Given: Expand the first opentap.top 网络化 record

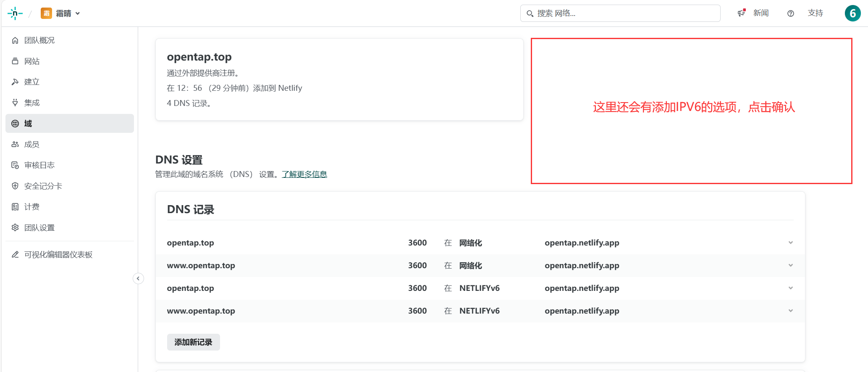Looking at the screenshot, I should (x=791, y=243).
